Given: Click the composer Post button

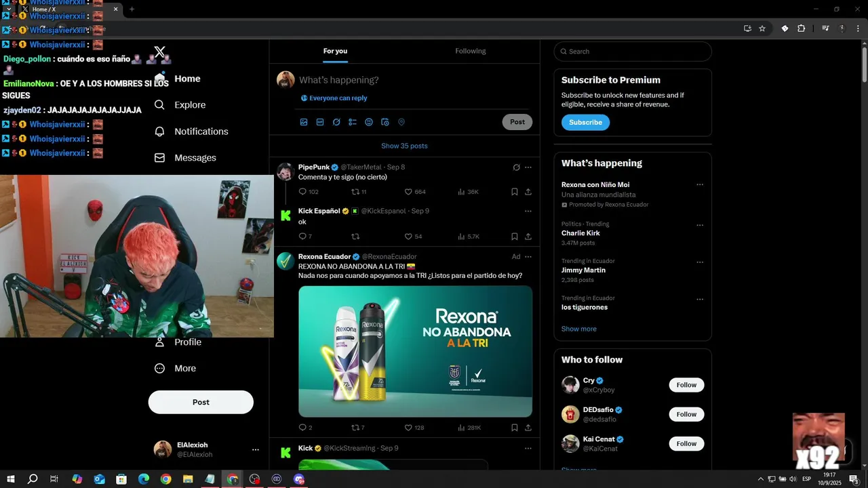Looking at the screenshot, I should 517,122.
